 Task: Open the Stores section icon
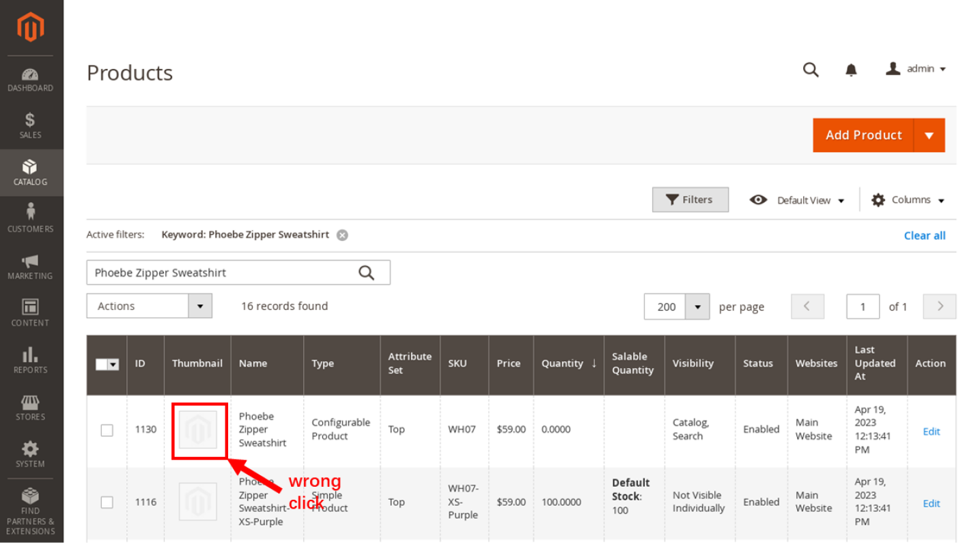30,407
